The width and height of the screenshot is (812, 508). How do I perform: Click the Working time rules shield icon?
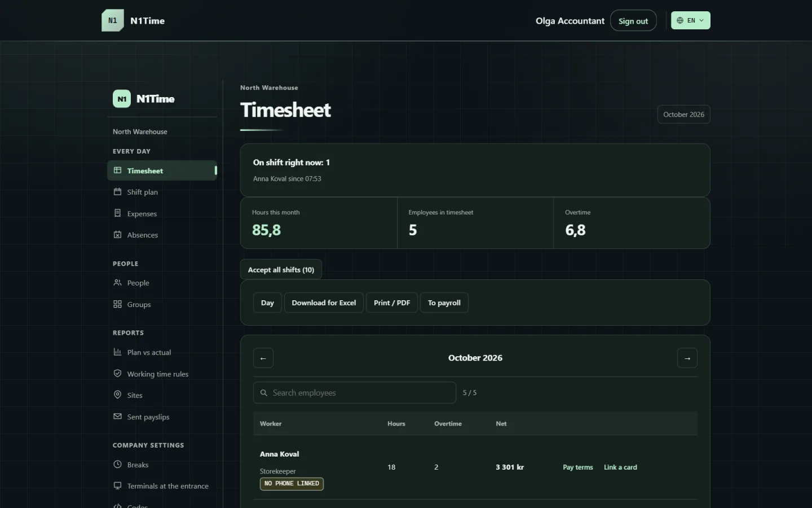pyautogui.click(x=117, y=374)
